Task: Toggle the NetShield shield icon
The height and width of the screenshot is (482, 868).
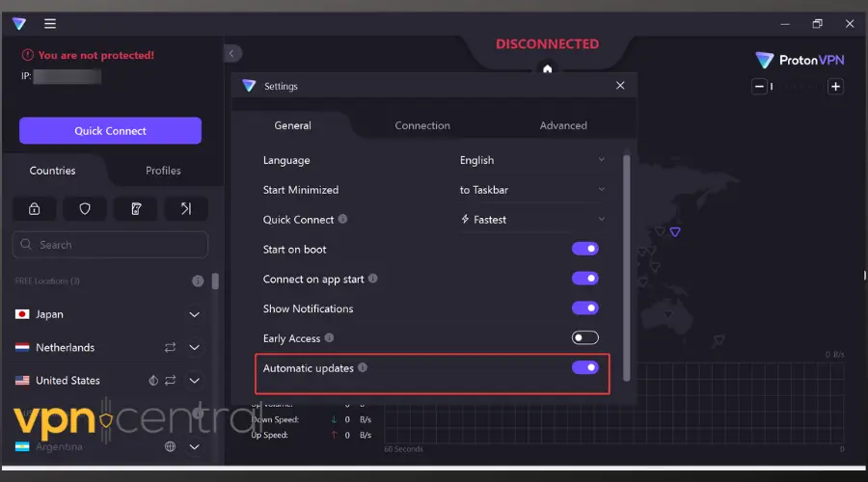Action: click(x=85, y=208)
